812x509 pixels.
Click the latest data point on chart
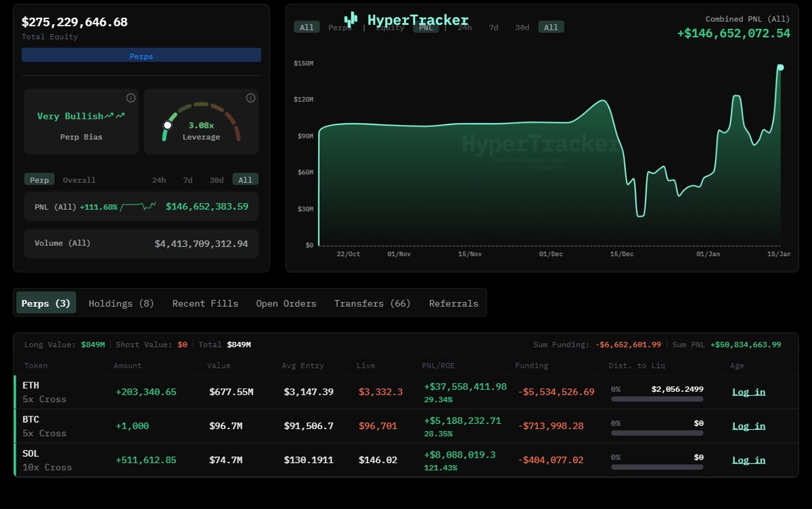coord(780,67)
